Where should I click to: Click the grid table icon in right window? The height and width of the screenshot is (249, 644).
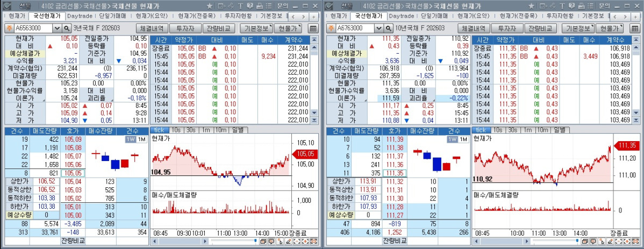tap(634, 28)
